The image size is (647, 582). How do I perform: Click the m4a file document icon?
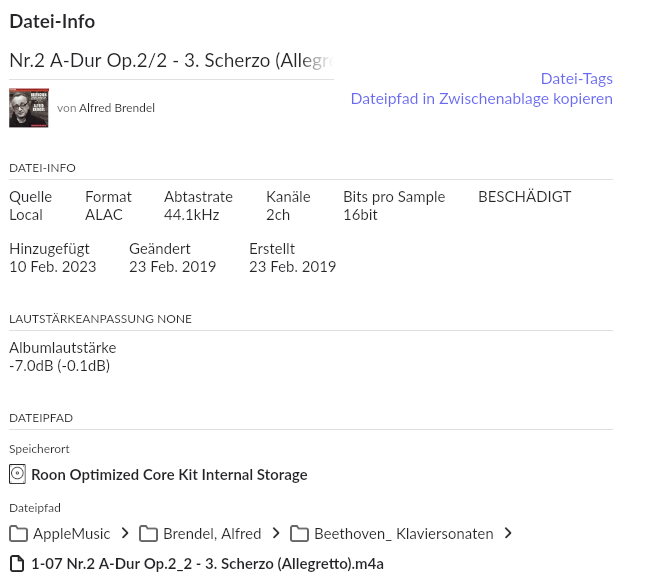[17, 564]
